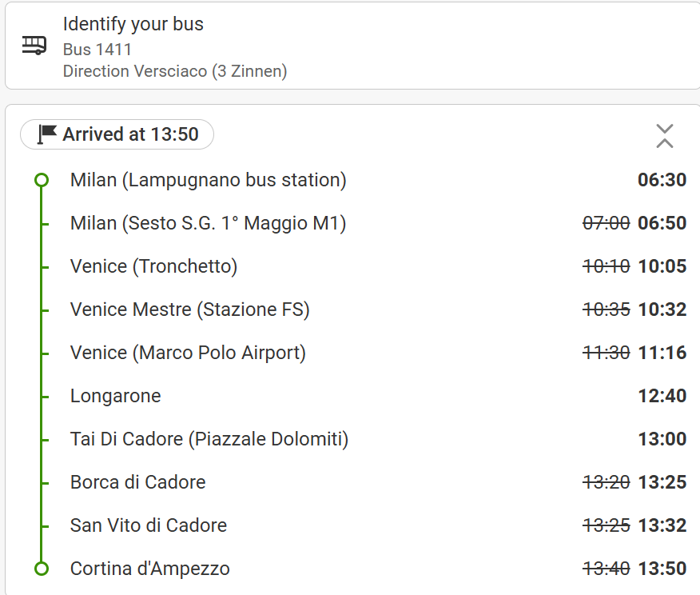Click the Longarone stop row
The height and width of the screenshot is (595, 700).
point(115,396)
